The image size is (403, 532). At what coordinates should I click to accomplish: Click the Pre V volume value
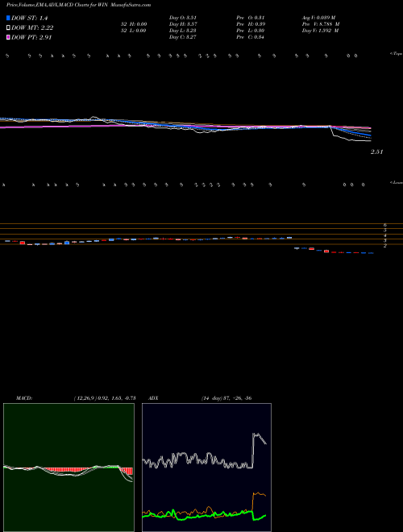(x=321, y=24)
